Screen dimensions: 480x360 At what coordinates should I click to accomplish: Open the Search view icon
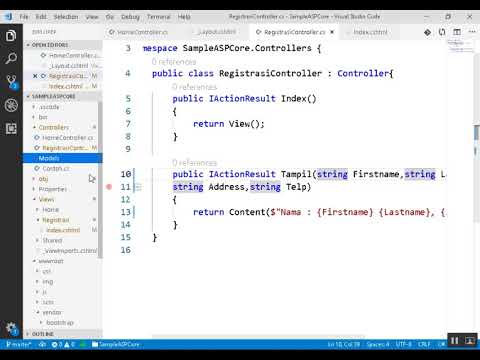click(x=11, y=59)
